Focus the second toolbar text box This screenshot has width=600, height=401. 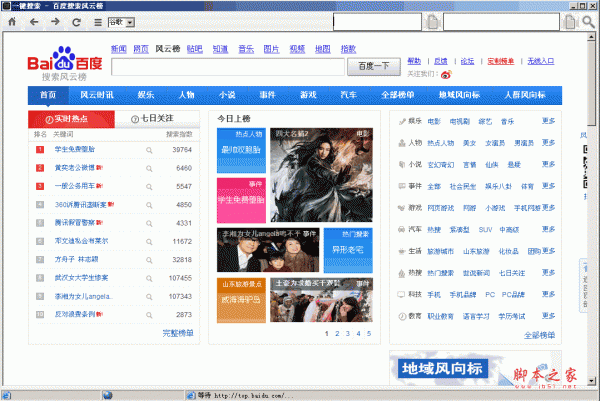pos(501,22)
